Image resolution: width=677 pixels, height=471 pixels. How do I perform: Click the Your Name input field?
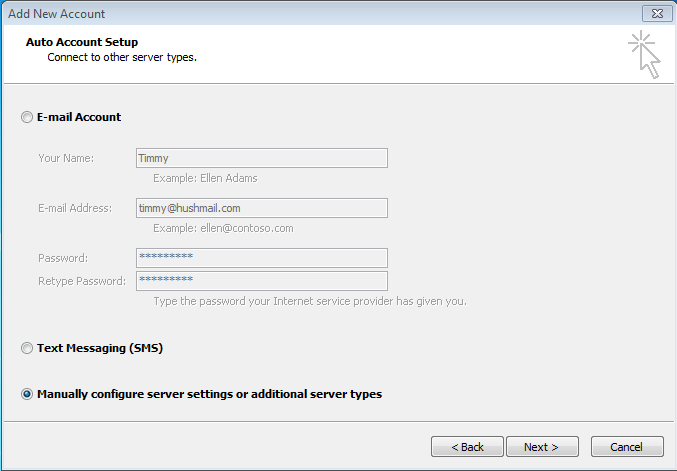click(x=262, y=158)
